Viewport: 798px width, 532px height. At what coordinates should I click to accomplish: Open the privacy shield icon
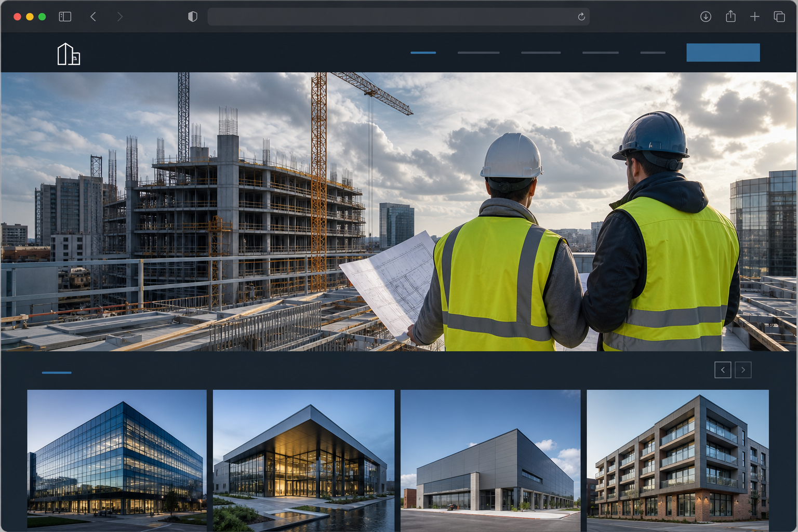[193, 17]
